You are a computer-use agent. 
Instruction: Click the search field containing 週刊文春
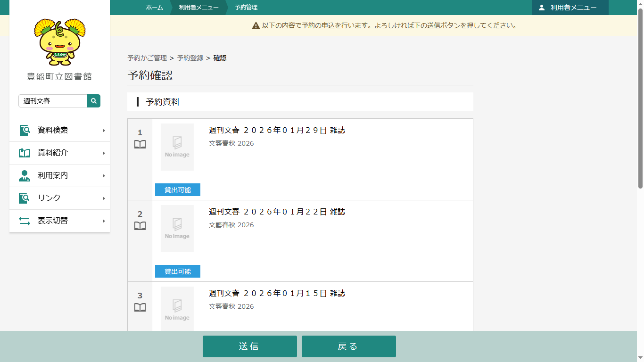pyautogui.click(x=53, y=101)
